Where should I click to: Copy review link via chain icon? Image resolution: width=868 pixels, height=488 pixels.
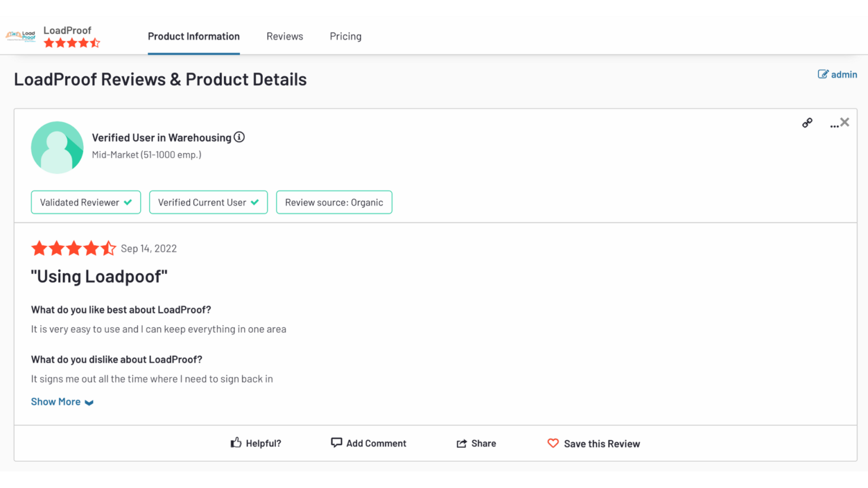click(808, 123)
